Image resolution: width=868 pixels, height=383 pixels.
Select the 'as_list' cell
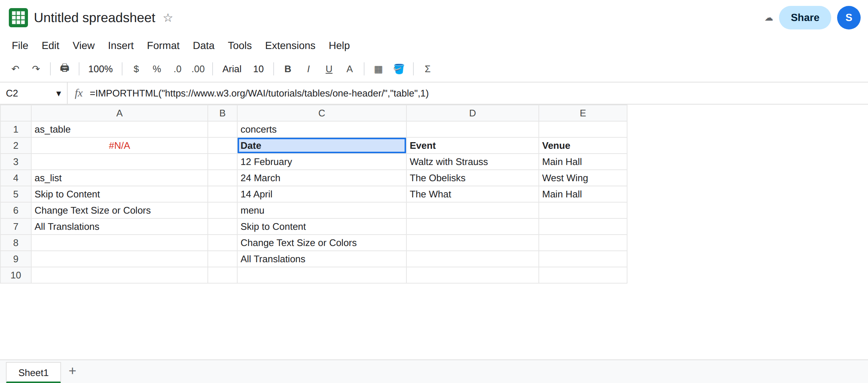pos(120,178)
